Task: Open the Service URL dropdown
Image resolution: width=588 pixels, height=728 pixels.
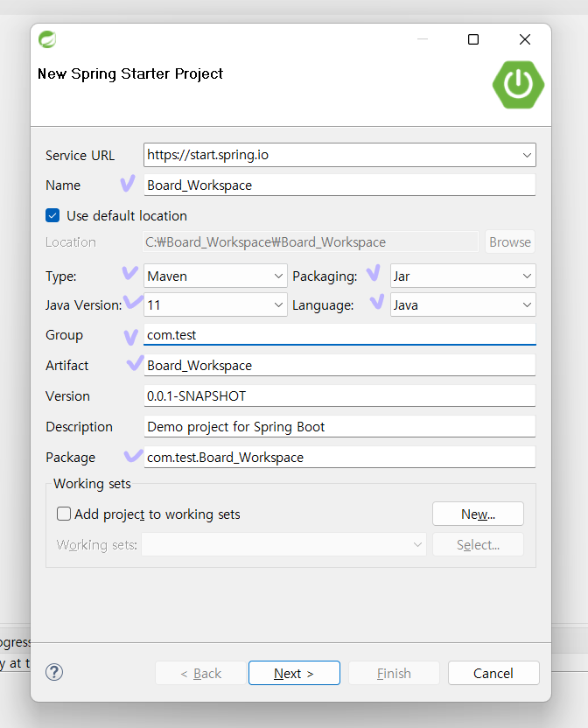Action: click(339, 155)
